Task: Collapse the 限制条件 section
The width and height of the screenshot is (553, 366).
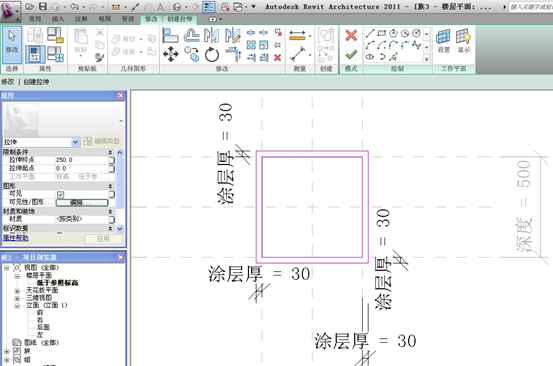Action: (x=110, y=152)
